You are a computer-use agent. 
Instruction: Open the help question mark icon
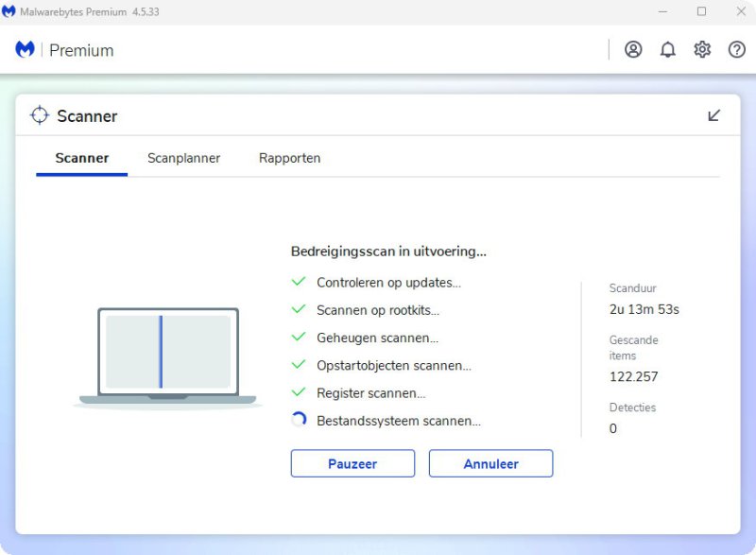click(737, 50)
